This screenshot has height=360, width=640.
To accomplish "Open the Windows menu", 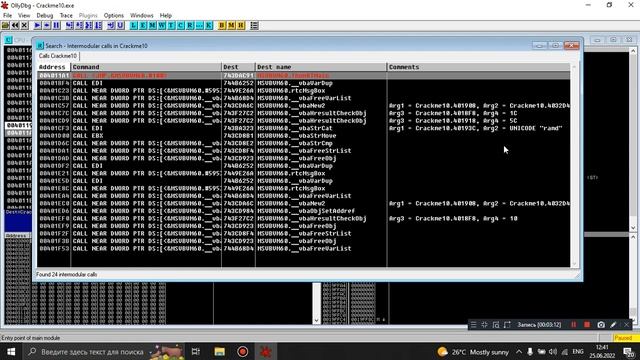I will pos(141,15).
